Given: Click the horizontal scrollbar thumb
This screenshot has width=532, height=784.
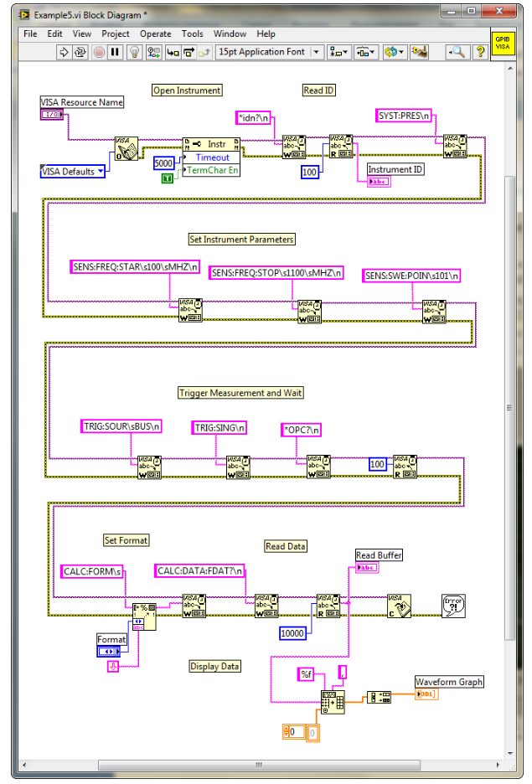Looking at the screenshot, I should (259, 765).
